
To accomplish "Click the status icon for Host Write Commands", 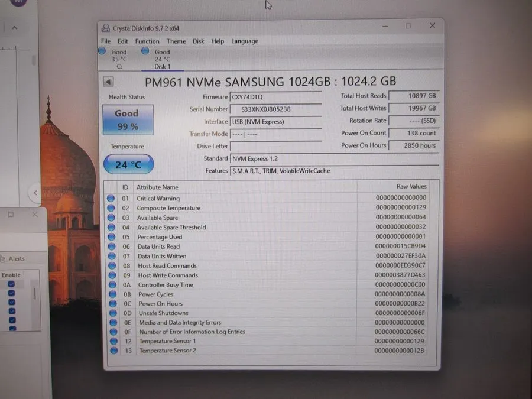I will point(112,275).
